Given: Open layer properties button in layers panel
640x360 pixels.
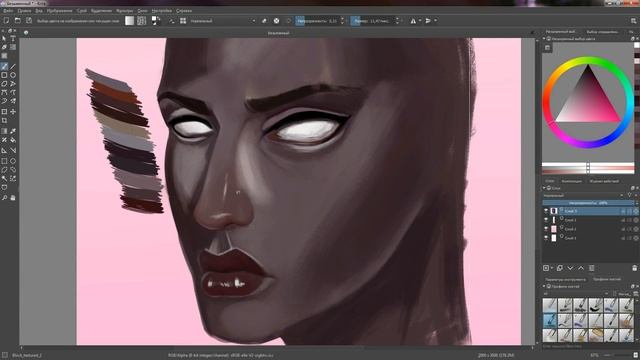Looking at the screenshot, I should 591,268.
